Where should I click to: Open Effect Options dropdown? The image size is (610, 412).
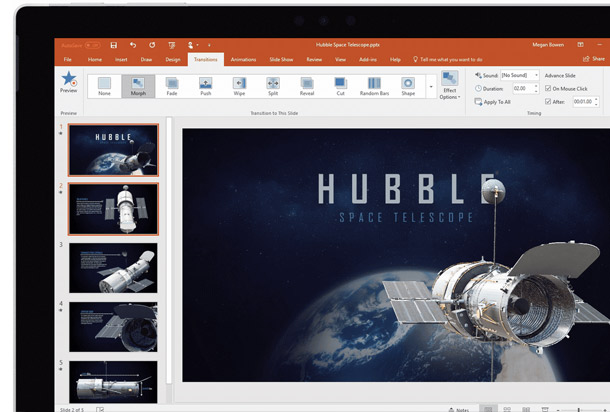click(x=450, y=85)
